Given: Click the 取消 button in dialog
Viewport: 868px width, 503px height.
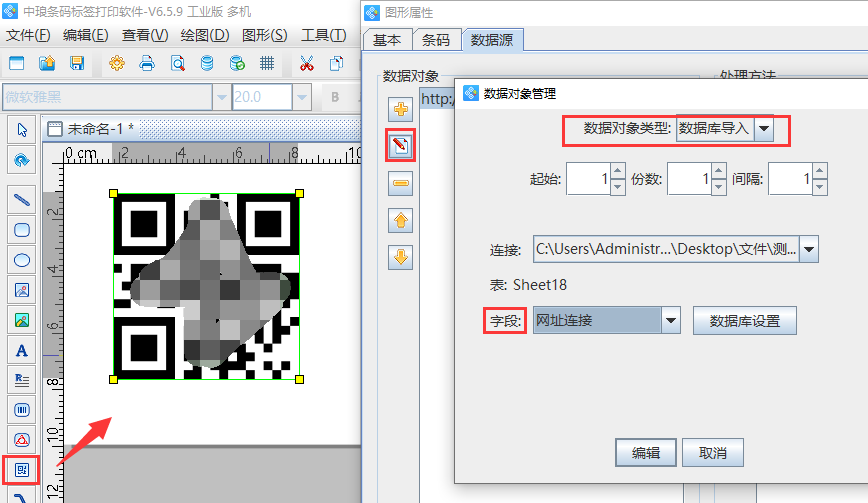Looking at the screenshot, I should (x=712, y=453).
